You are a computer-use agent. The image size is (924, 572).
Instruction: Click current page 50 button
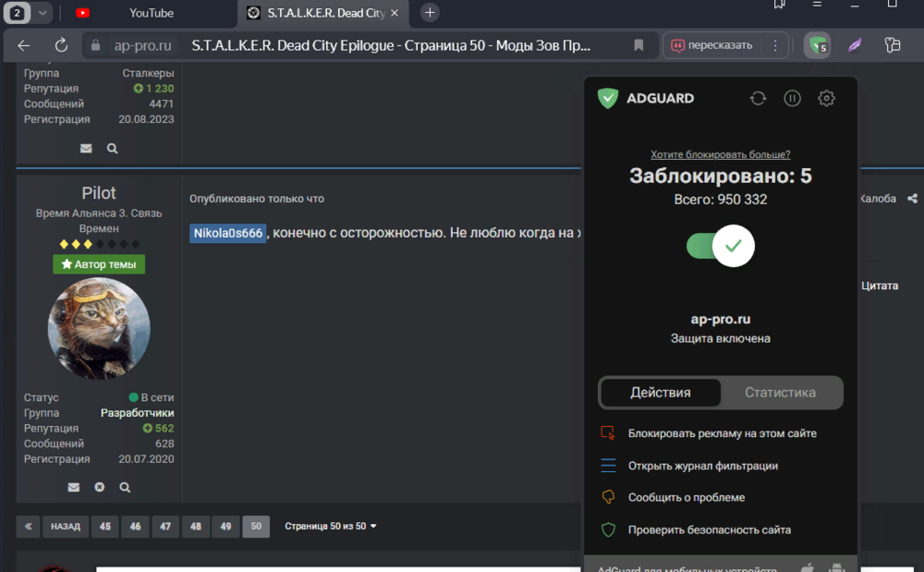(256, 526)
